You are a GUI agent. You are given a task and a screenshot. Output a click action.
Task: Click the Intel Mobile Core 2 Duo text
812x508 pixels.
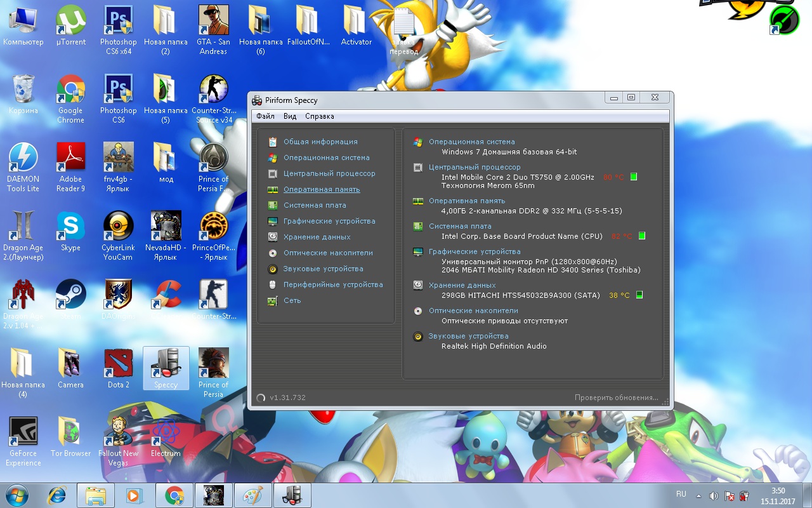[x=518, y=177]
